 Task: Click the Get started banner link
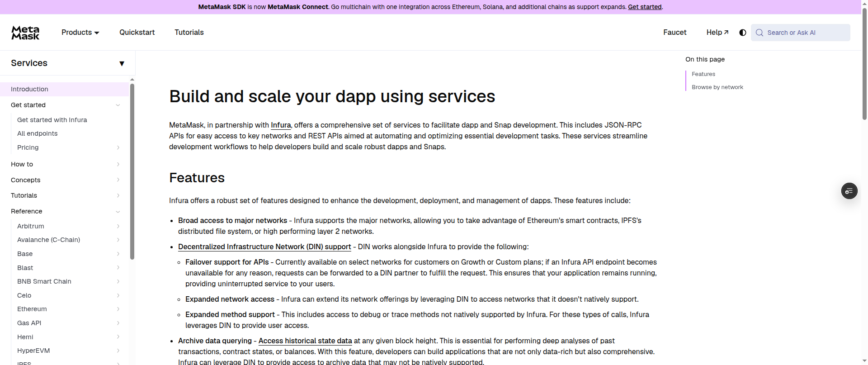click(645, 7)
